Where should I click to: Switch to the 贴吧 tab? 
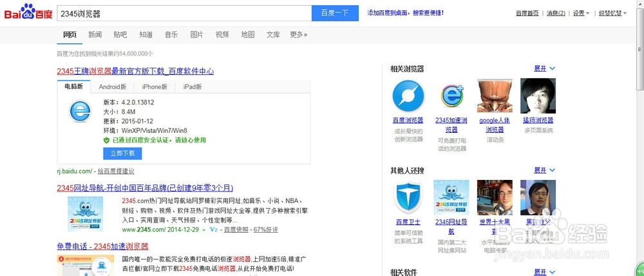coord(120,35)
